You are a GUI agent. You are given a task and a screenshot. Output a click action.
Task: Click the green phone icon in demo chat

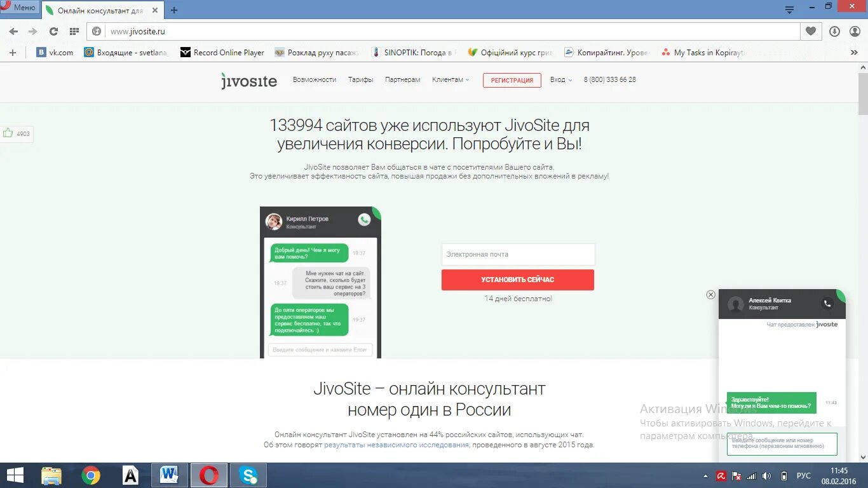pyautogui.click(x=364, y=220)
